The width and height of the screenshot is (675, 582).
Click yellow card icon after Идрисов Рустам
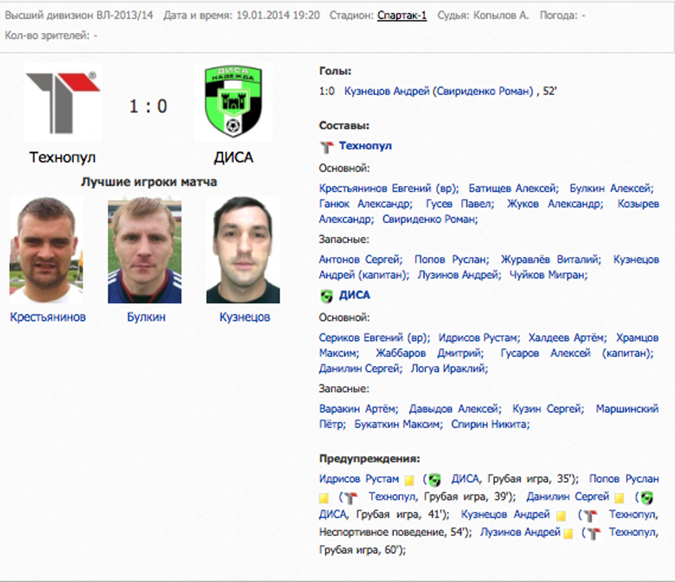409,480
